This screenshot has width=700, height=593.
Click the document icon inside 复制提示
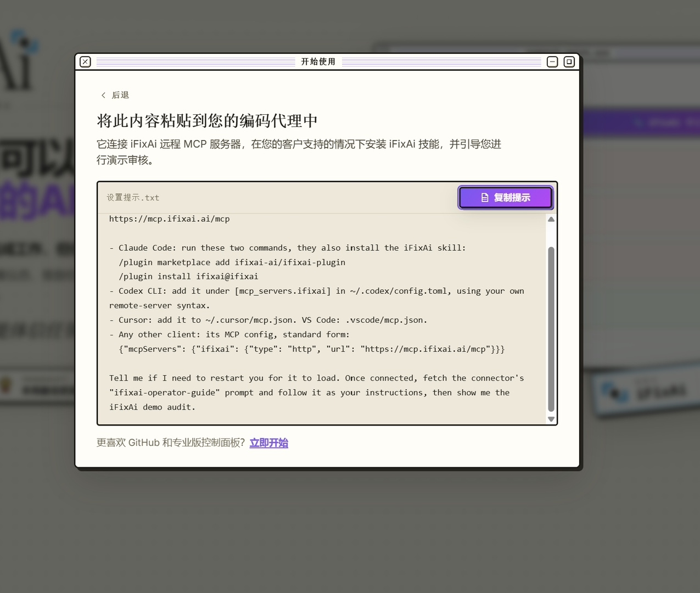[485, 198]
